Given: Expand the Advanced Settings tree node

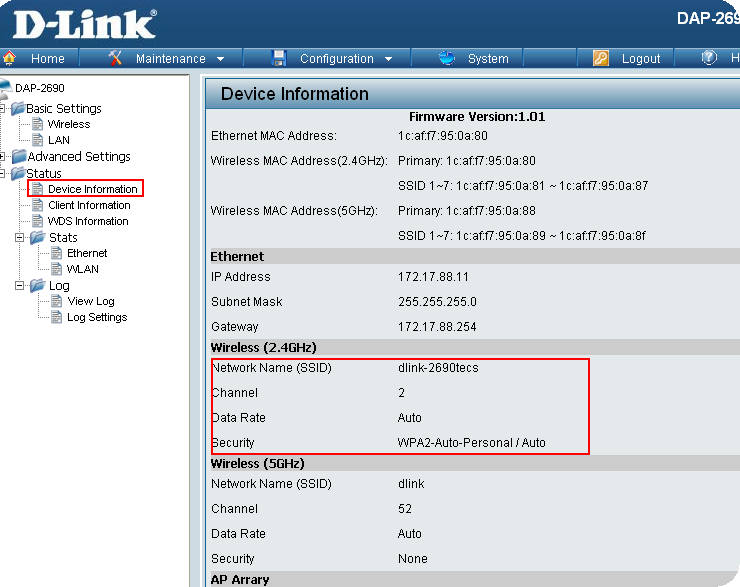Looking at the screenshot, I should click(2, 156).
